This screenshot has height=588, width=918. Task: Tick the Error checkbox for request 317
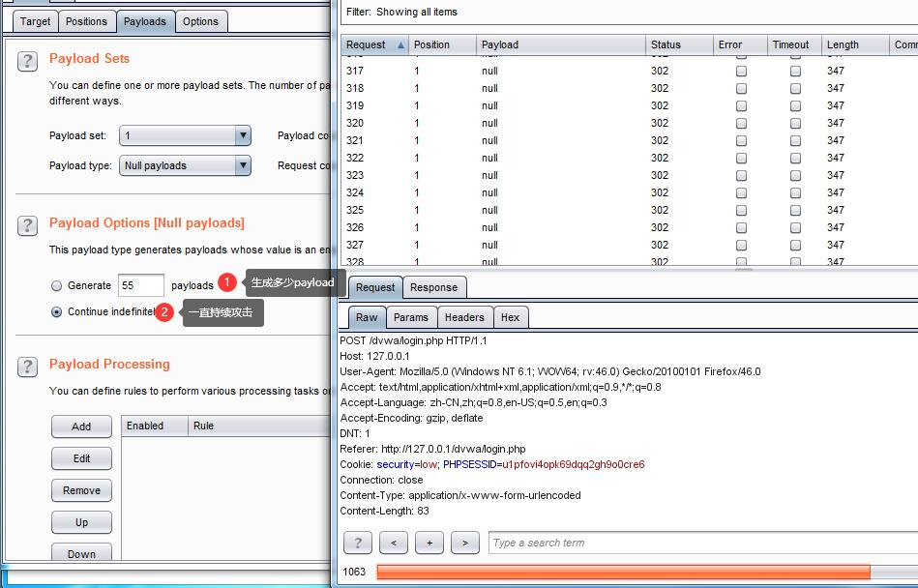click(x=741, y=71)
